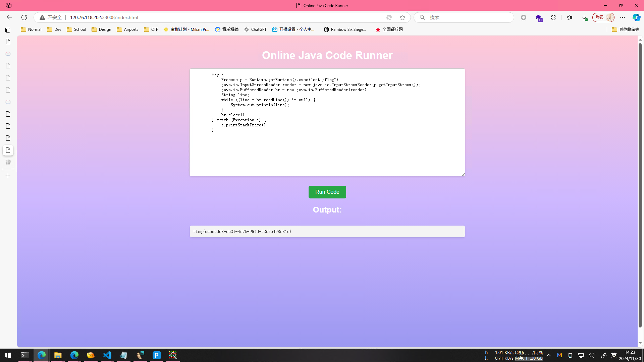The height and width of the screenshot is (362, 644).
Task: Open the Dev bookmarks folder
Action: (54, 29)
